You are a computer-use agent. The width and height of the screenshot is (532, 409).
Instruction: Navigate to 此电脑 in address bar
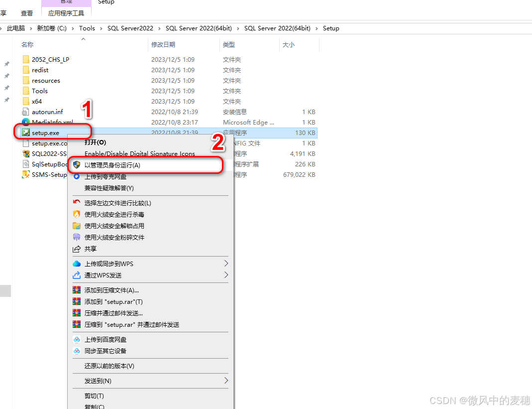click(16, 28)
